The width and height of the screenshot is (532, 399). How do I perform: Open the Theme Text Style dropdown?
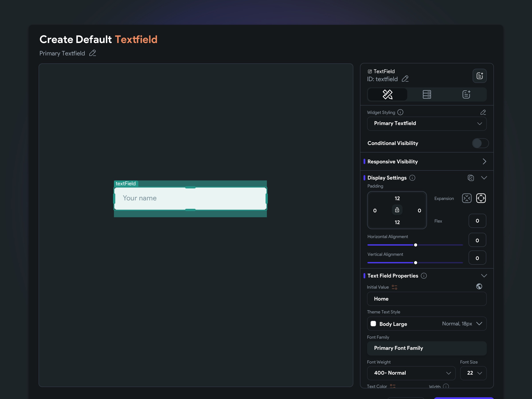tap(427, 324)
